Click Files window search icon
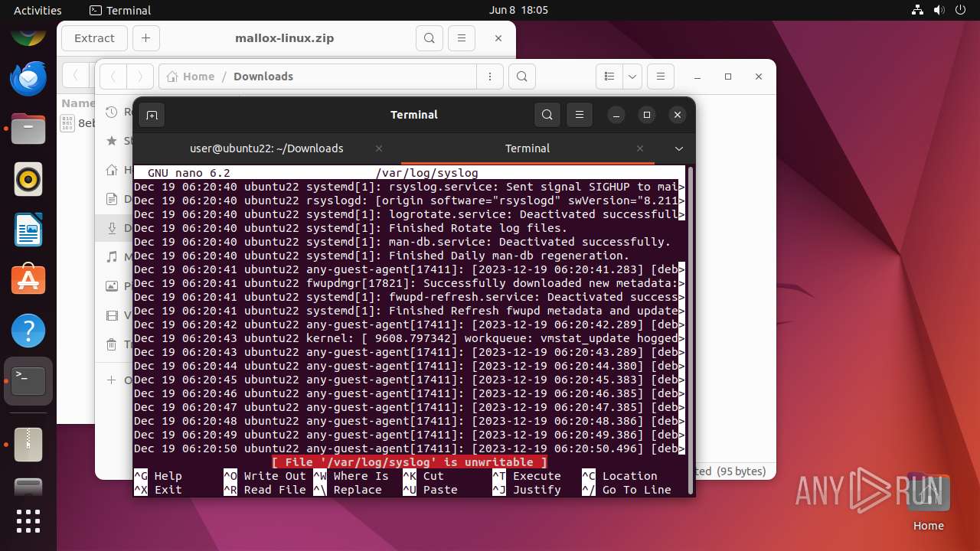 (521, 77)
